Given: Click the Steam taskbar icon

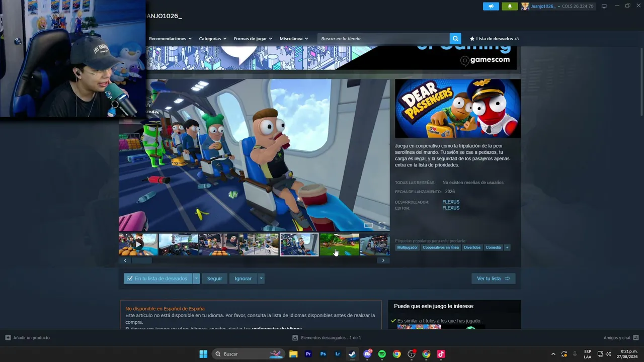Looking at the screenshot, I should [352, 354].
